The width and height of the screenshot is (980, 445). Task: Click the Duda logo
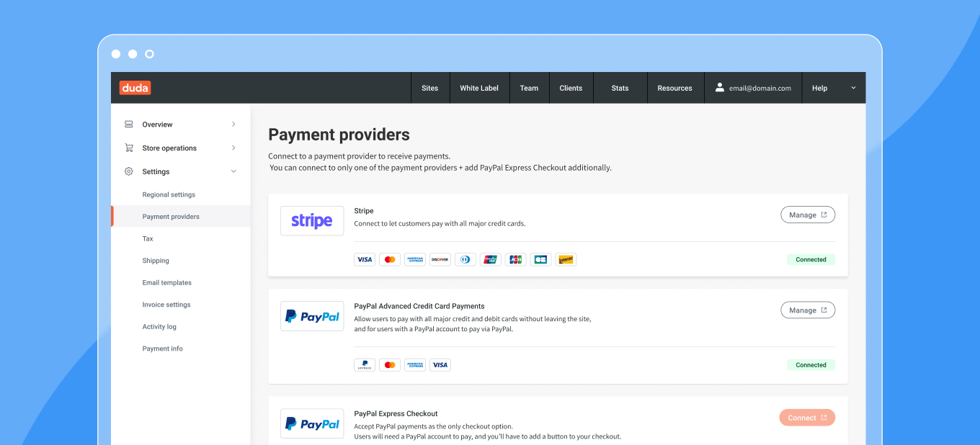(135, 88)
